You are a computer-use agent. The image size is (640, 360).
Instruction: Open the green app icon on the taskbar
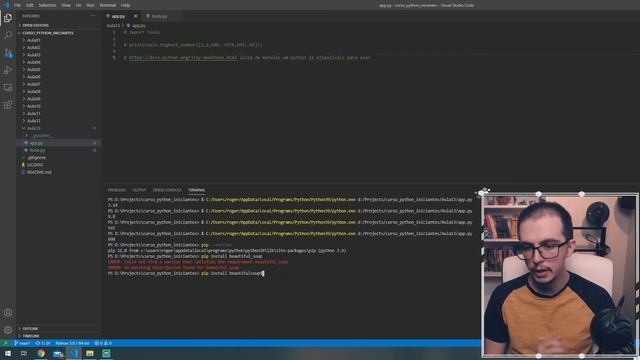click(x=106, y=353)
